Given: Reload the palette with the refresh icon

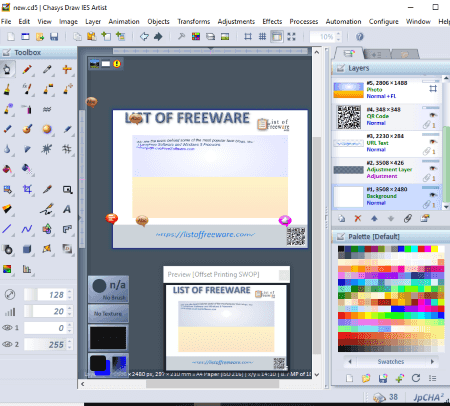Looking at the screenshot, I should click(x=416, y=378).
